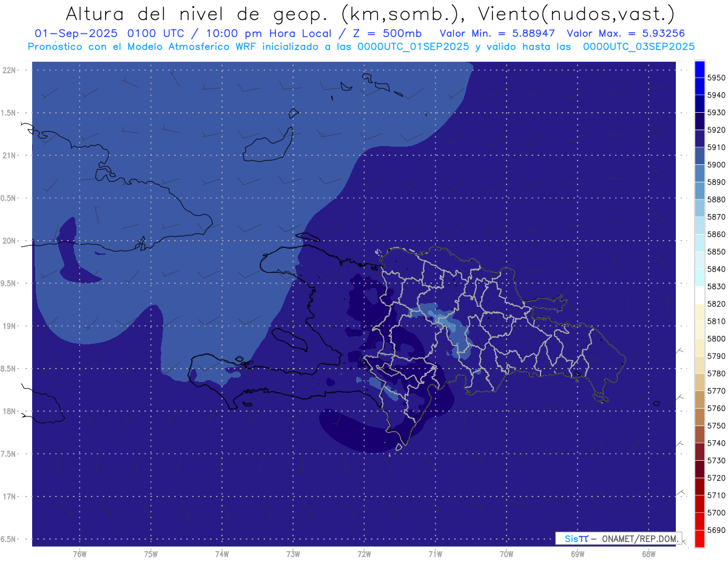728x562 pixels.
Task: Click the 'Valor Min. = 5.88947' text
Action: (497, 33)
